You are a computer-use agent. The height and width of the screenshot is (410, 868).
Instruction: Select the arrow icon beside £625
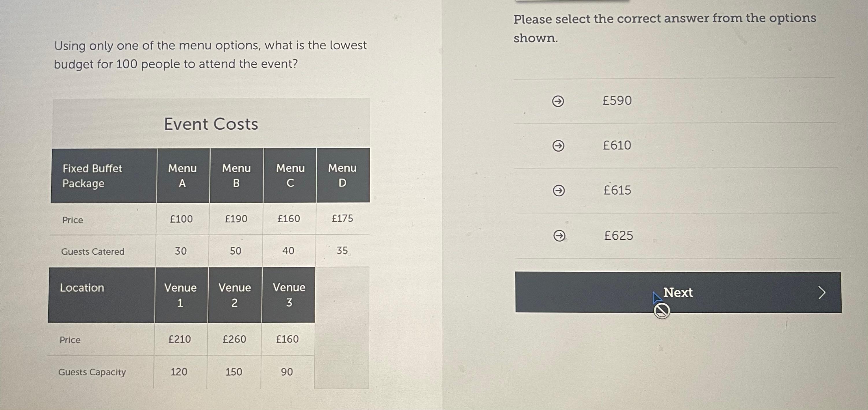click(560, 236)
